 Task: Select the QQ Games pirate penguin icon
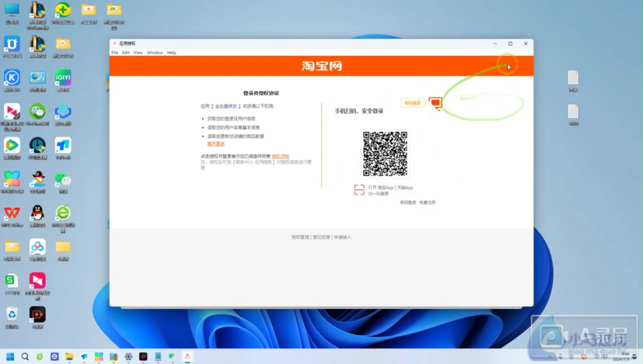click(x=37, y=182)
